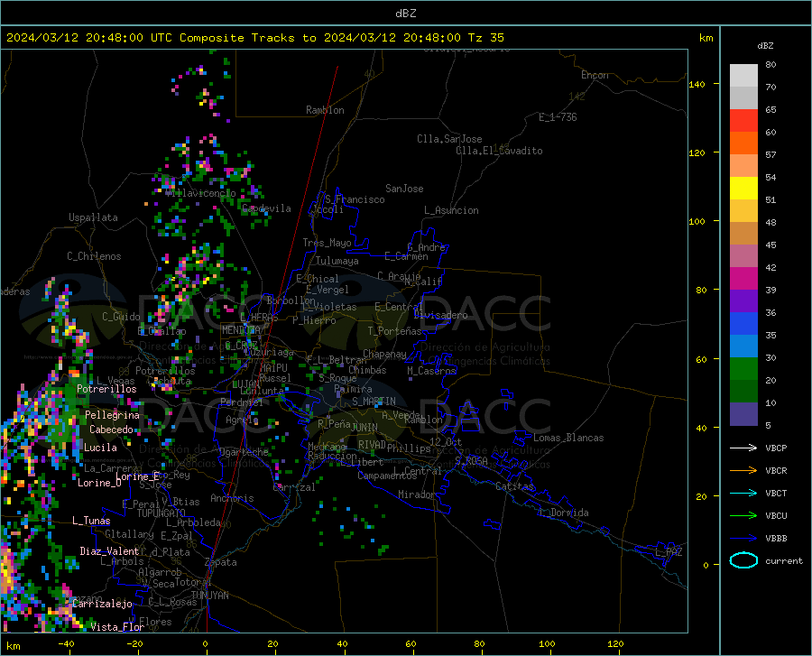Click the Lomas_Blancas label
This screenshot has height=656, width=812.
568,438
